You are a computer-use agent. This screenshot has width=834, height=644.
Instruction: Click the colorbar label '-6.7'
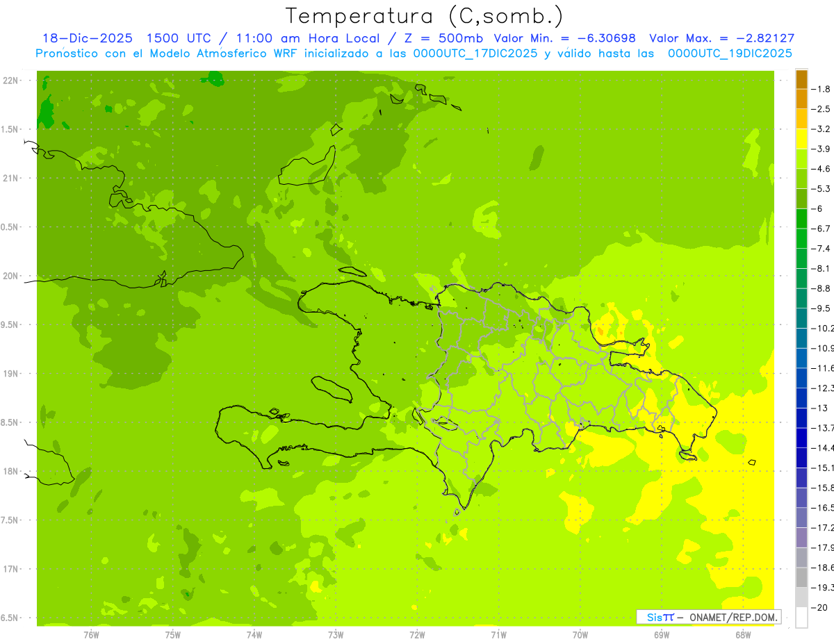point(821,229)
